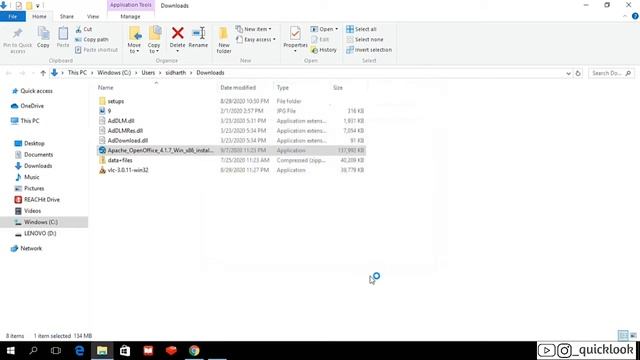Expand the Easy access dropdown

pos(256,40)
